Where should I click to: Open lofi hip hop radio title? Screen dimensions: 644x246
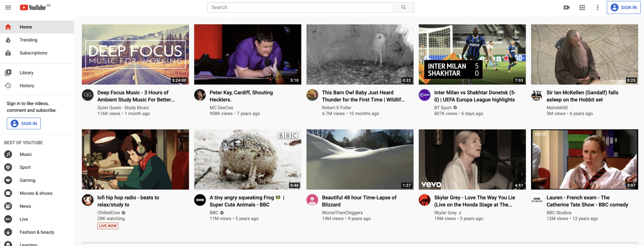click(128, 201)
